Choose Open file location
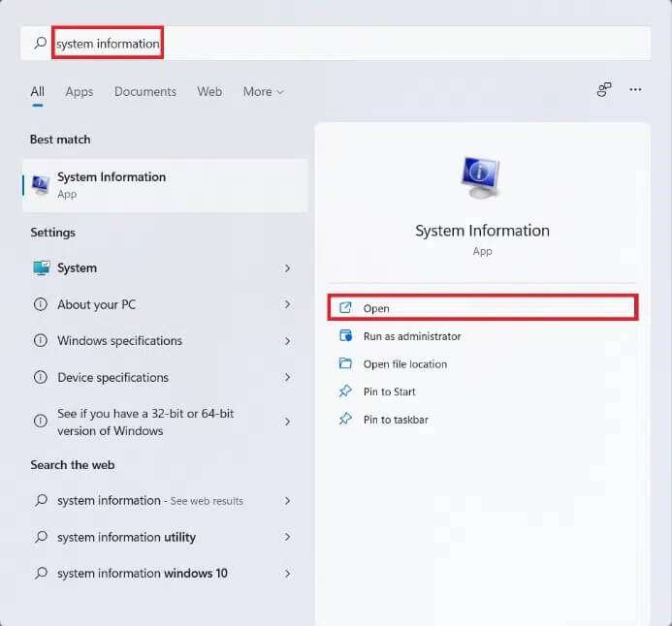Viewport: 672px width, 626px height. click(x=483, y=364)
